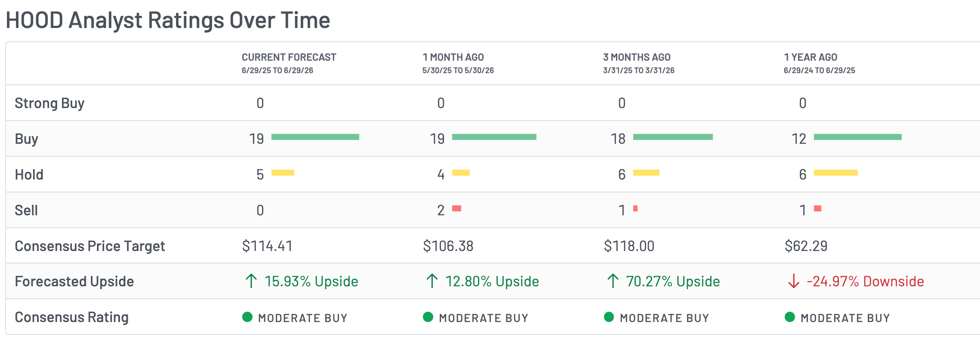Image resolution: width=980 pixels, height=341 pixels.
Task: Click the Consensus Price Target row label
Action: [90, 246]
